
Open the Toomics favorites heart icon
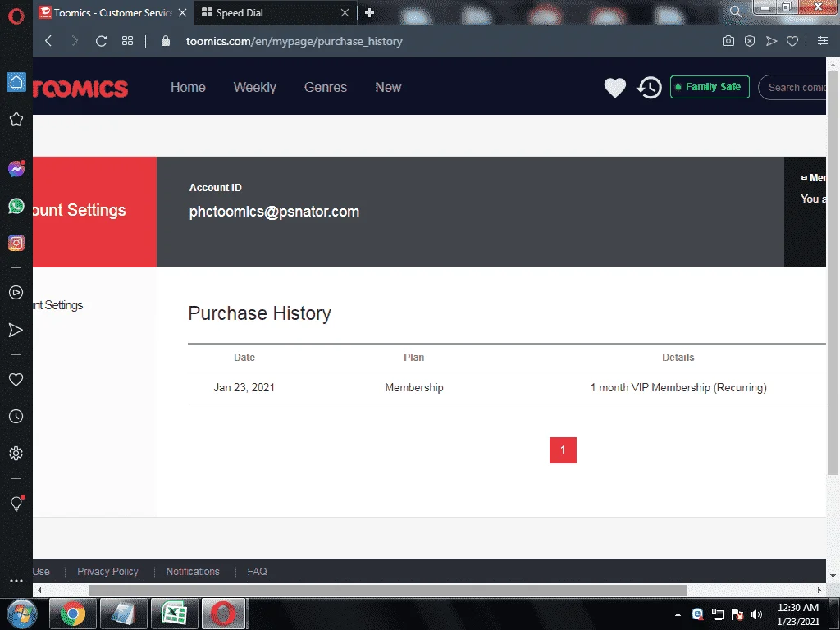tap(615, 87)
